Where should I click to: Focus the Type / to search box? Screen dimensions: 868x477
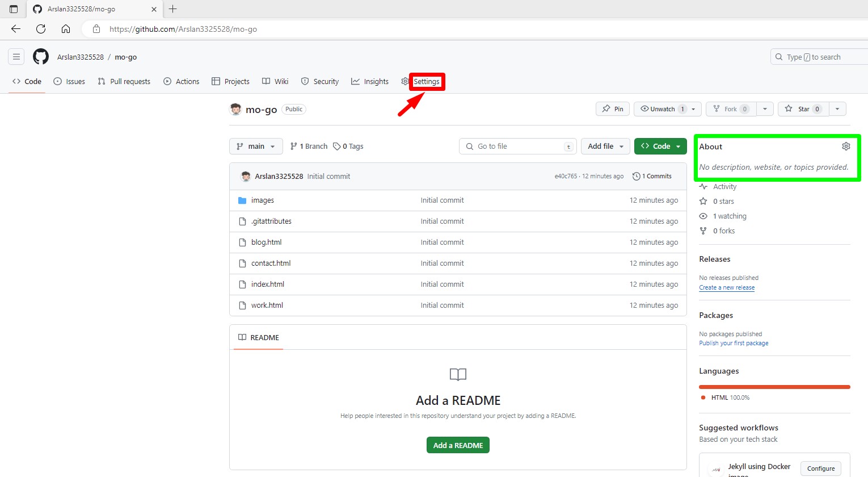[819, 57]
